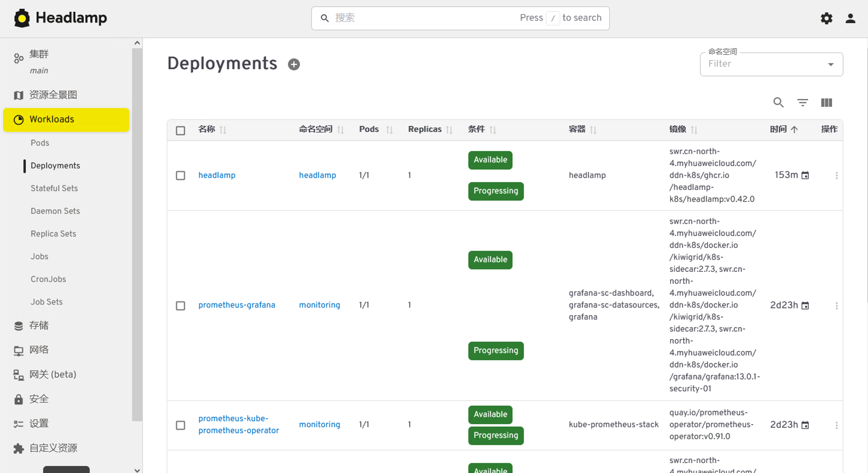Open CronJobs in sidebar
Screen dimensions: 868x473
pos(48,279)
